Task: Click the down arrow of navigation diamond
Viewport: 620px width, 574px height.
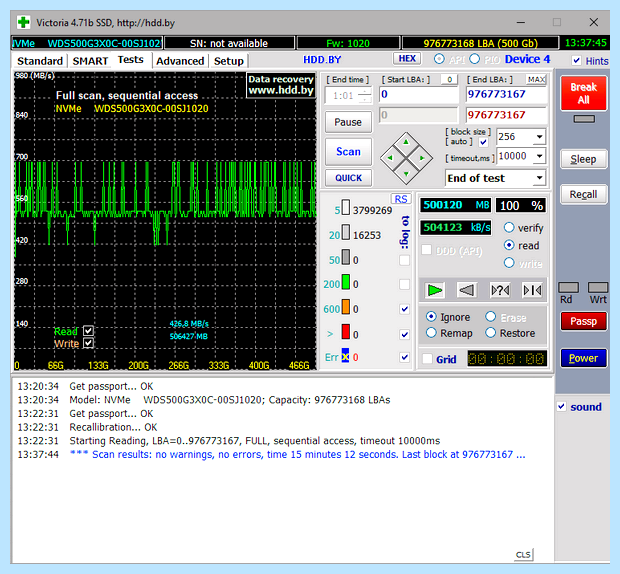Action: (406, 174)
